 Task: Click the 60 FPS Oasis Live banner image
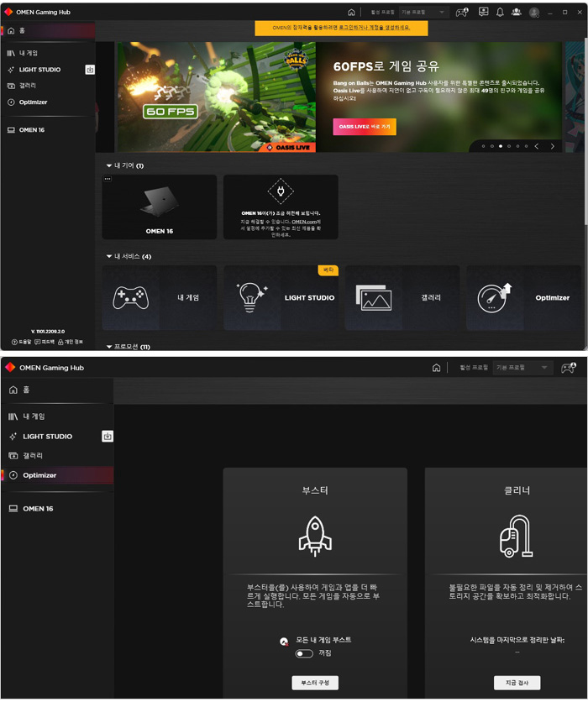[x=217, y=97]
